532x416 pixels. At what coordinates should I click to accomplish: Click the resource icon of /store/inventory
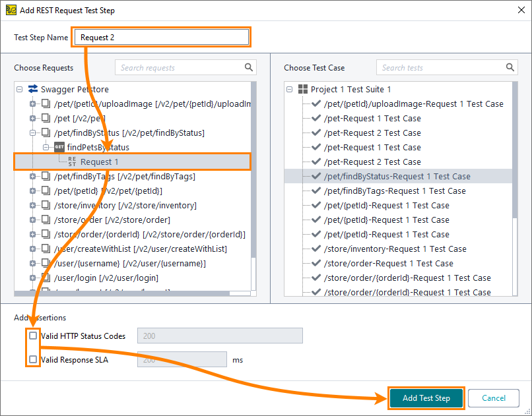click(46, 205)
